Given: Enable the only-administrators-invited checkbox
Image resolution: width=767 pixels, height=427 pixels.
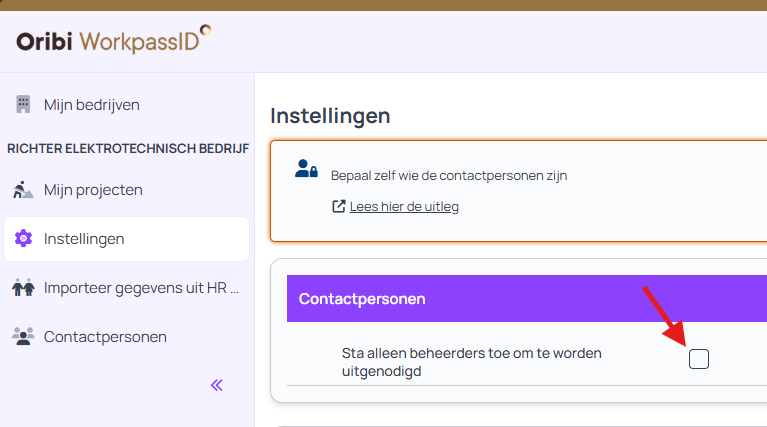Looking at the screenshot, I should click(x=699, y=359).
